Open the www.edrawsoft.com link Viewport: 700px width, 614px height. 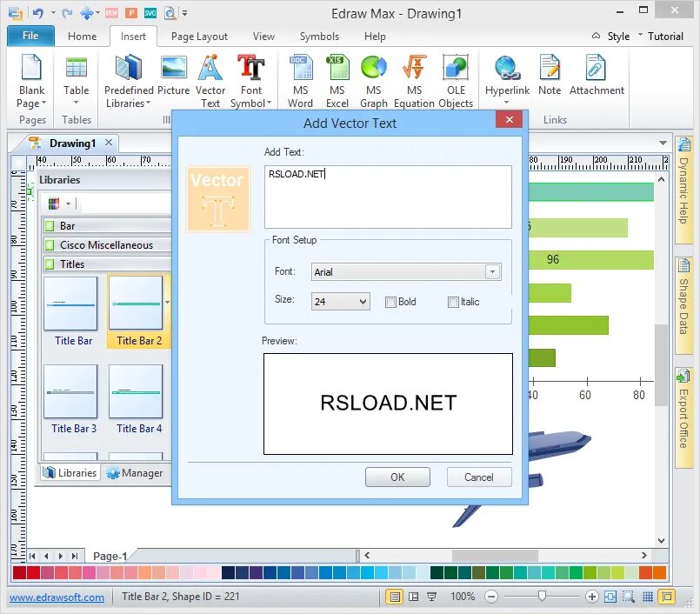tap(57, 597)
